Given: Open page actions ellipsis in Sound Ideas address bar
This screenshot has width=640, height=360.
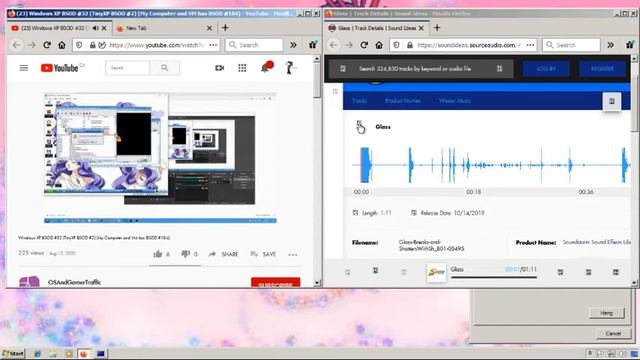Looking at the screenshot, I should (x=530, y=45).
